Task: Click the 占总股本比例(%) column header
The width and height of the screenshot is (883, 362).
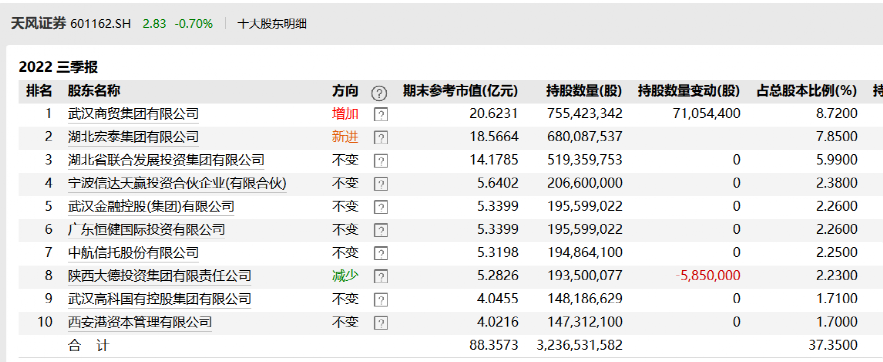Action: (x=806, y=91)
